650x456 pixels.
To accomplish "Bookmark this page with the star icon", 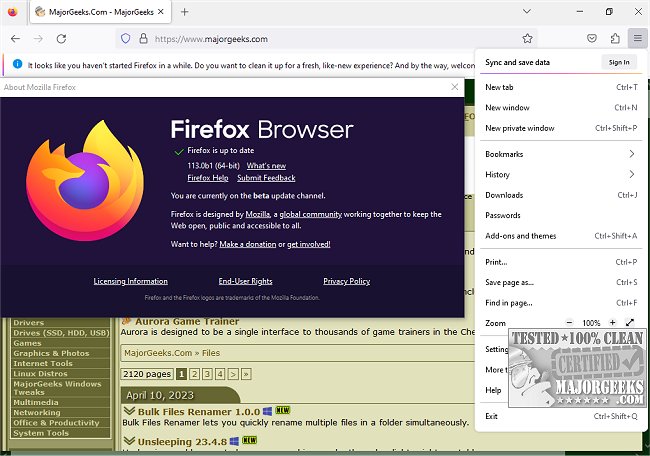I will [x=527, y=38].
